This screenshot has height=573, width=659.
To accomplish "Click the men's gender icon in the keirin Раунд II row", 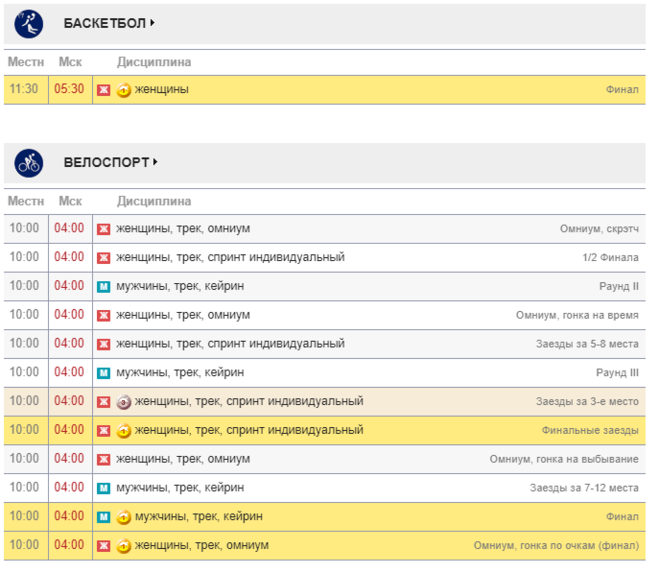I will tap(103, 287).
